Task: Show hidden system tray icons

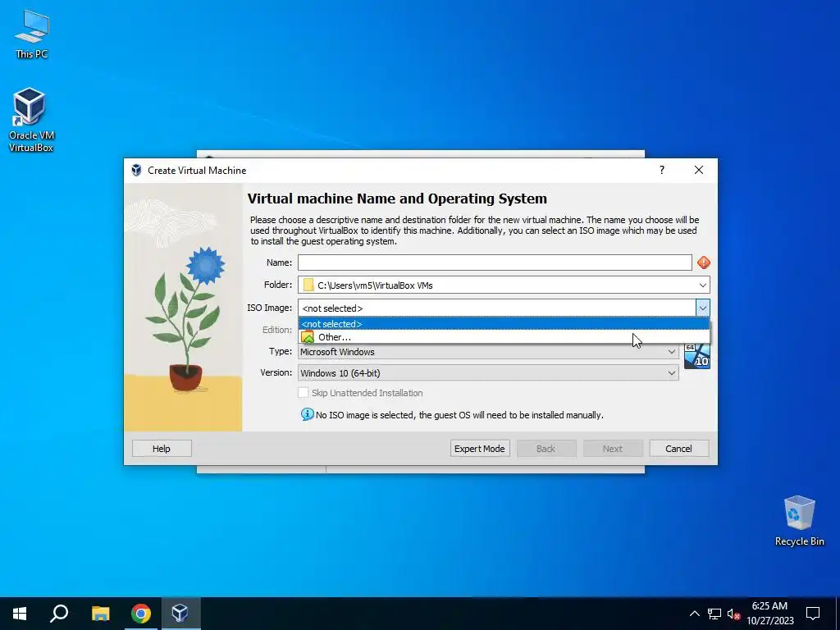Action: coord(694,614)
